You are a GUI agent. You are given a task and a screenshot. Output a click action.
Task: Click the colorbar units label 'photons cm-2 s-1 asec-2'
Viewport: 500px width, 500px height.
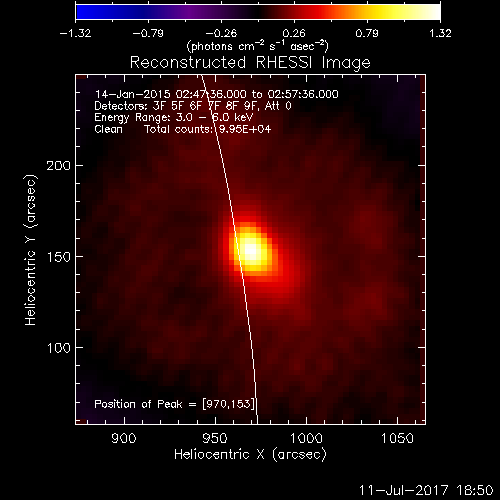257,46
